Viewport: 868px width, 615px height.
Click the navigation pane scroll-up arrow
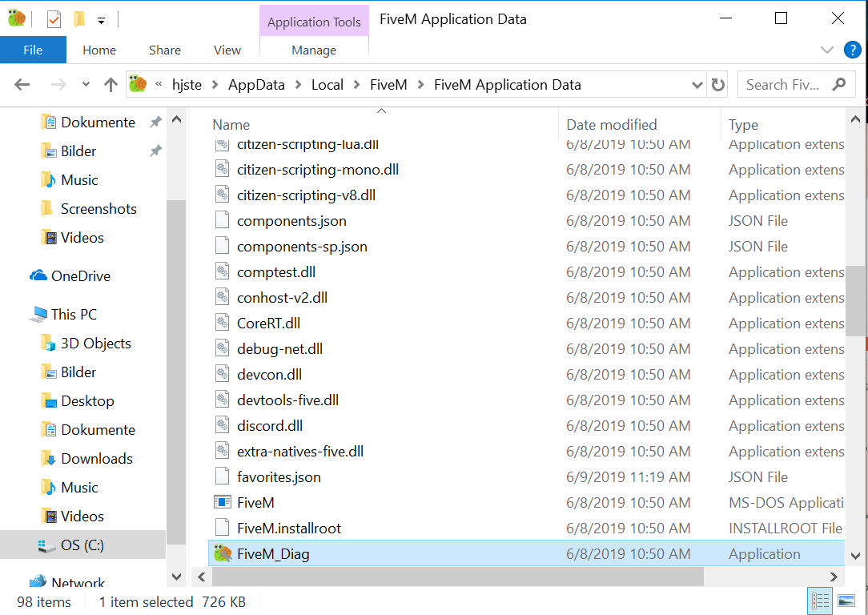coord(176,119)
